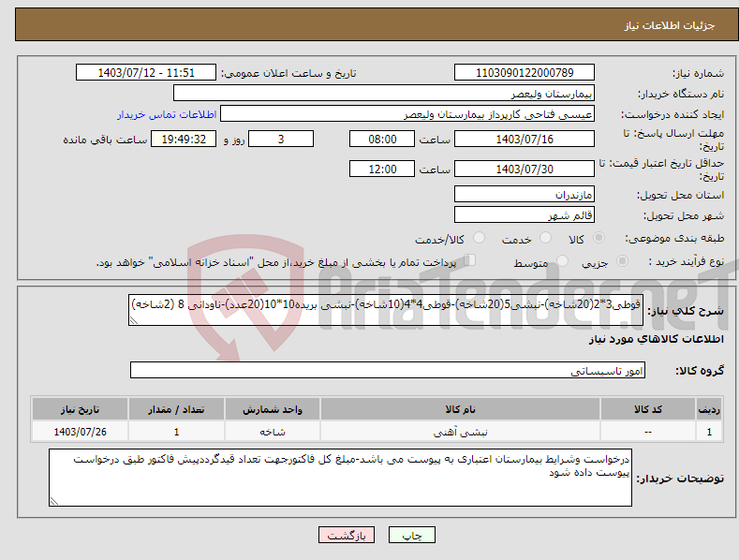Click the کد کالا column header
This screenshot has height=560, width=739.
click(x=648, y=409)
